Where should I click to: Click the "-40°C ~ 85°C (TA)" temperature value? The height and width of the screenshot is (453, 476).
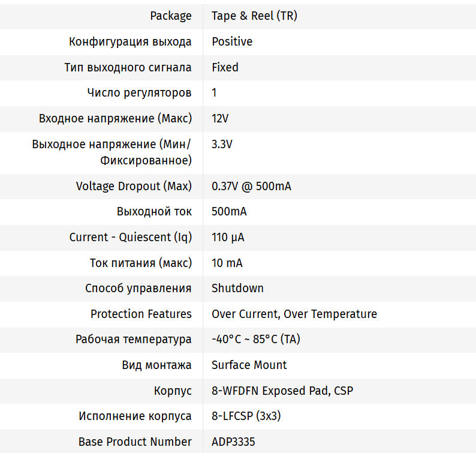(256, 340)
